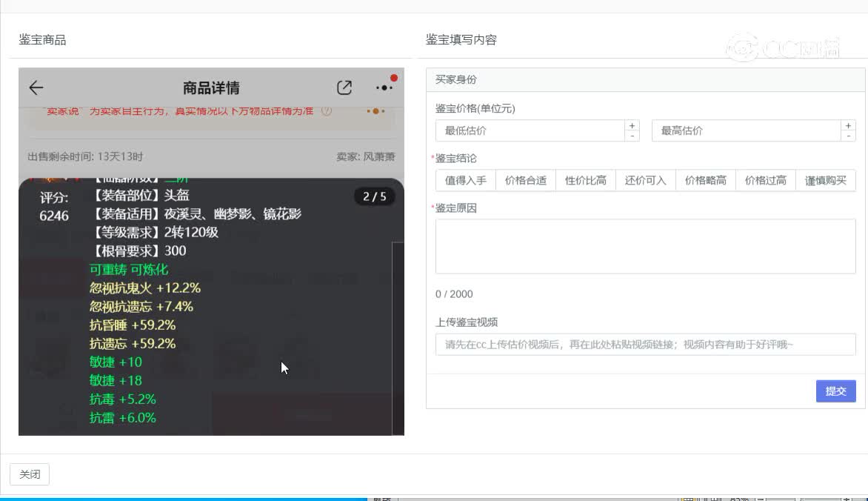Select 谨慎购买 conclusion option
Screen dimensions: 868x501
(825, 180)
